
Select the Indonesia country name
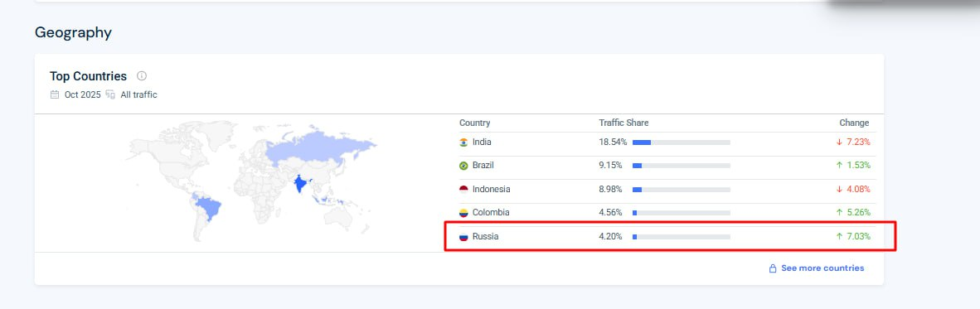[x=492, y=189]
